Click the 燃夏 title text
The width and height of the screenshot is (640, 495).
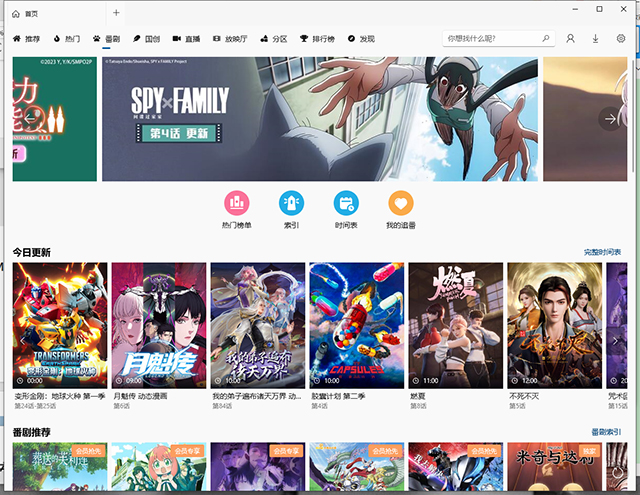click(418, 396)
